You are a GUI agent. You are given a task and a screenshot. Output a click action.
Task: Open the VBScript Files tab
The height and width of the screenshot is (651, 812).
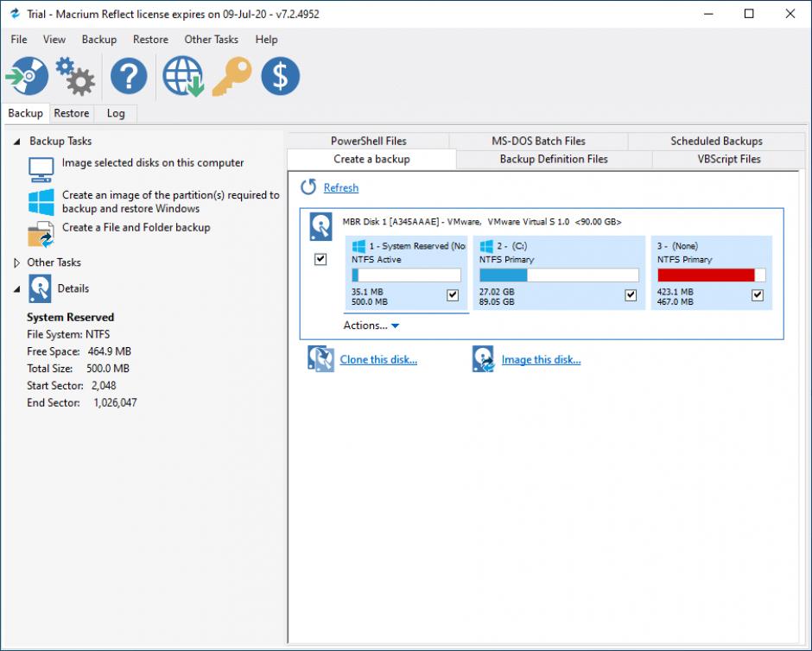click(x=728, y=159)
